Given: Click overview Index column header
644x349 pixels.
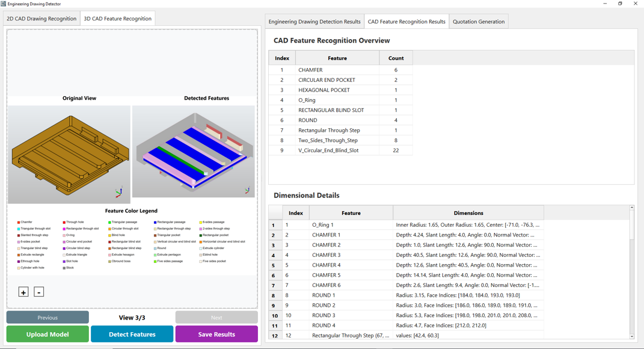Looking at the screenshot, I should point(282,58).
